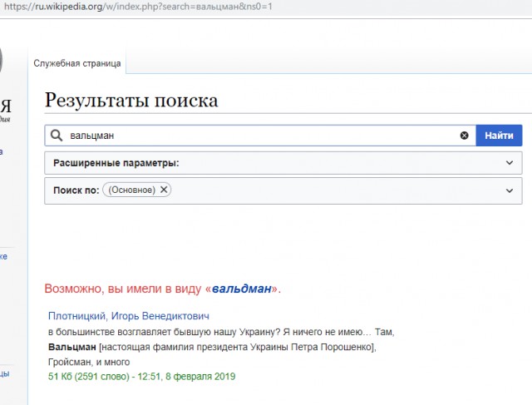This screenshot has height=405, width=532.
Task: Follow the suggested вальдман link
Action: click(x=242, y=289)
